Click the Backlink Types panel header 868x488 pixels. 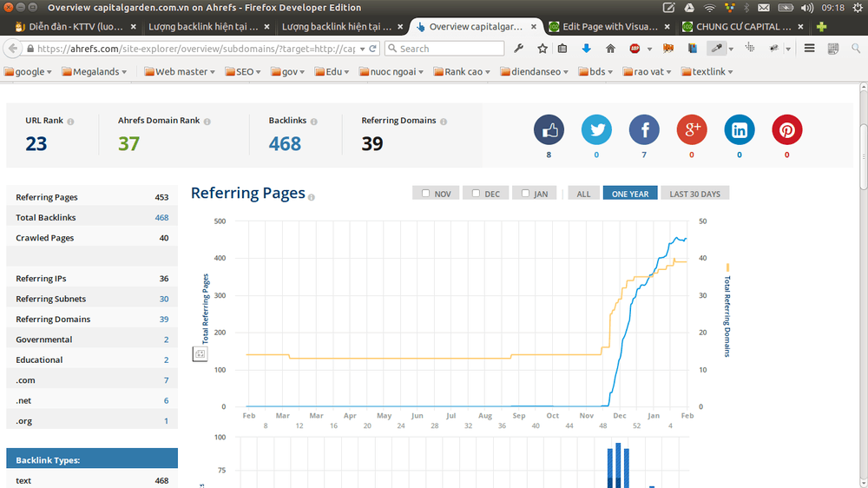pyautogui.click(x=92, y=458)
